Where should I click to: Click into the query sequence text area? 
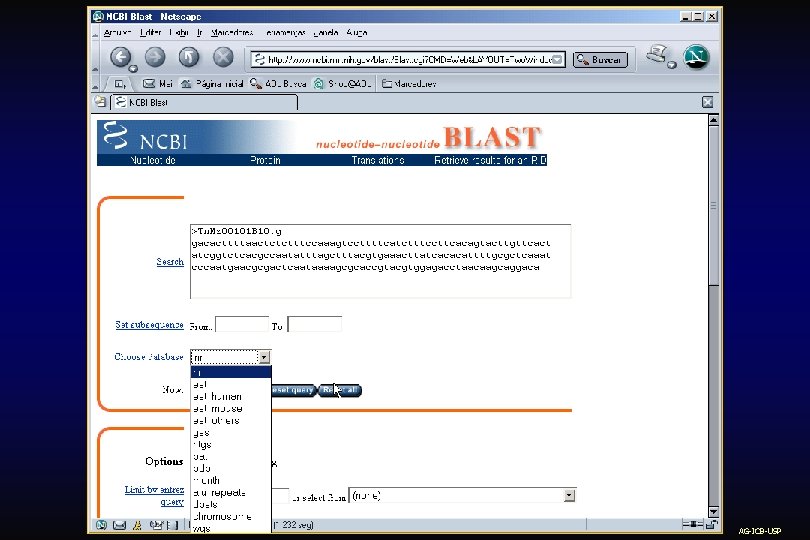pos(381,261)
